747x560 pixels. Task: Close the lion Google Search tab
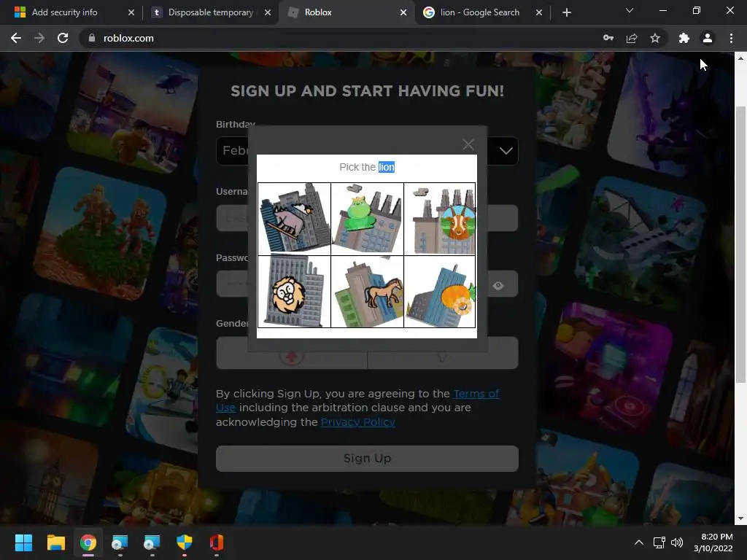[x=539, y=12]
